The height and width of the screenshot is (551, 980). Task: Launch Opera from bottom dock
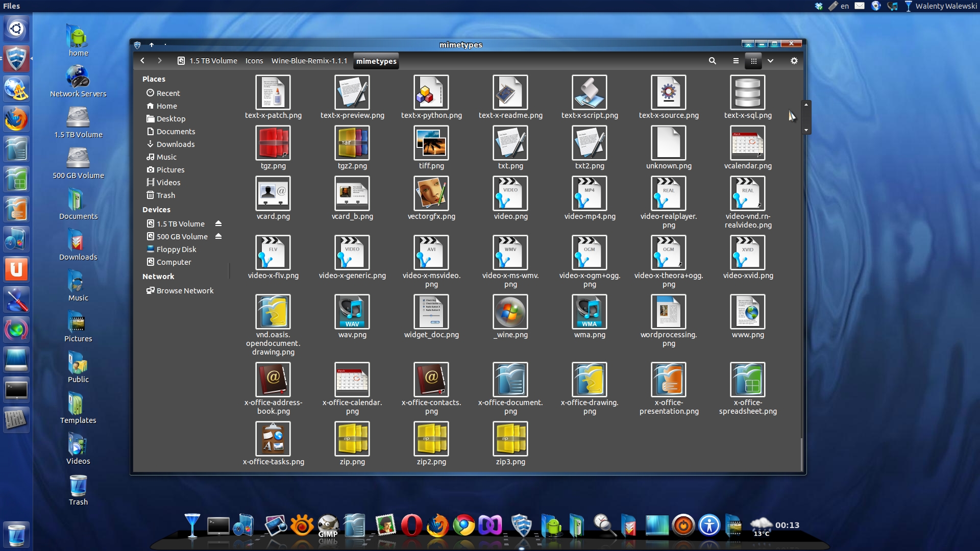click(411, 525)
